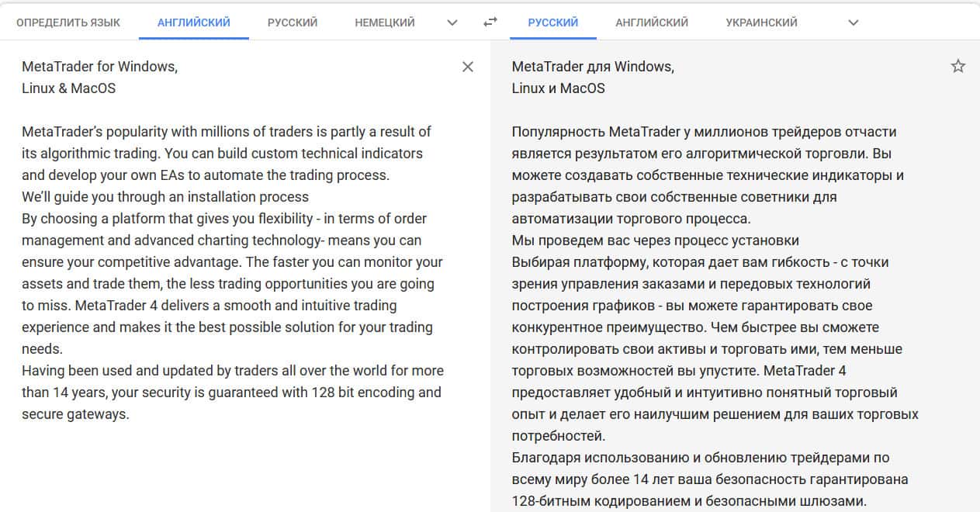
Task: Click into the English source text box
Action: 233,240
